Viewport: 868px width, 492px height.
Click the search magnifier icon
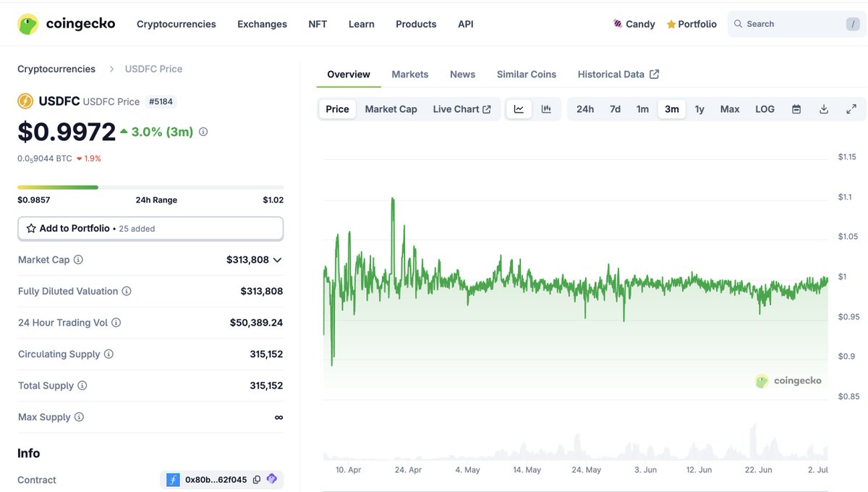(x=738, y=24)
